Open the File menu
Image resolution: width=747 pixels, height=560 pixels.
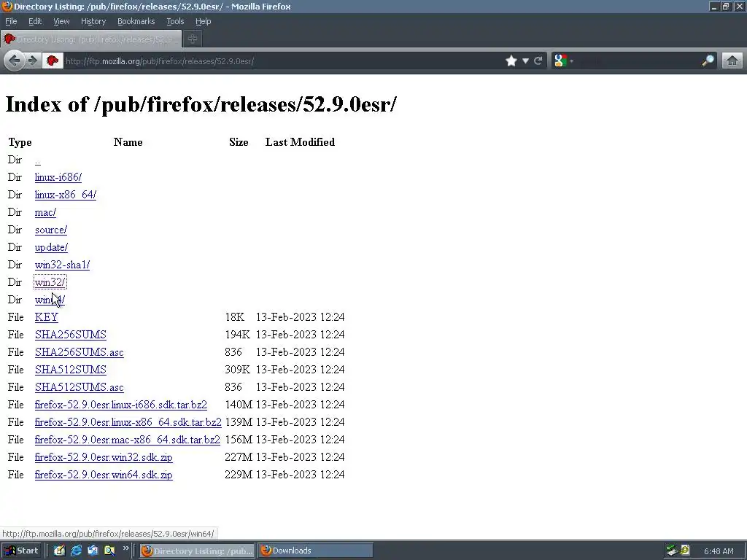coord(11,21)
